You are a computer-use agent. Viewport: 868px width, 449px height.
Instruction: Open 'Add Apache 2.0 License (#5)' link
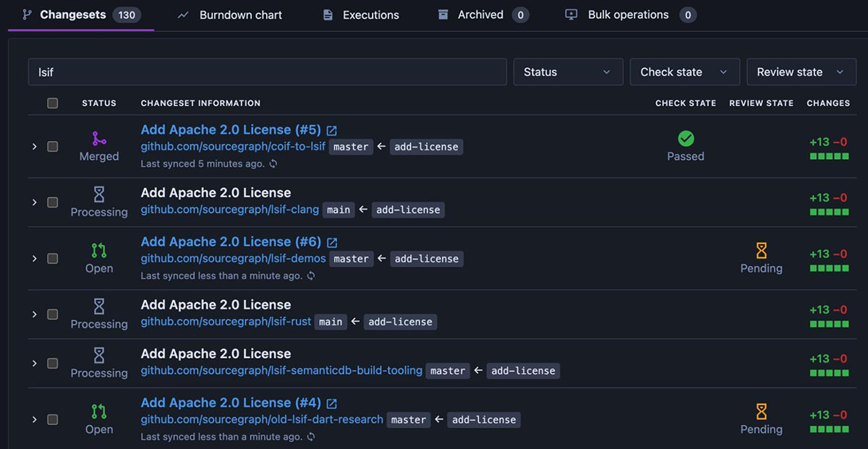[231, 130]
